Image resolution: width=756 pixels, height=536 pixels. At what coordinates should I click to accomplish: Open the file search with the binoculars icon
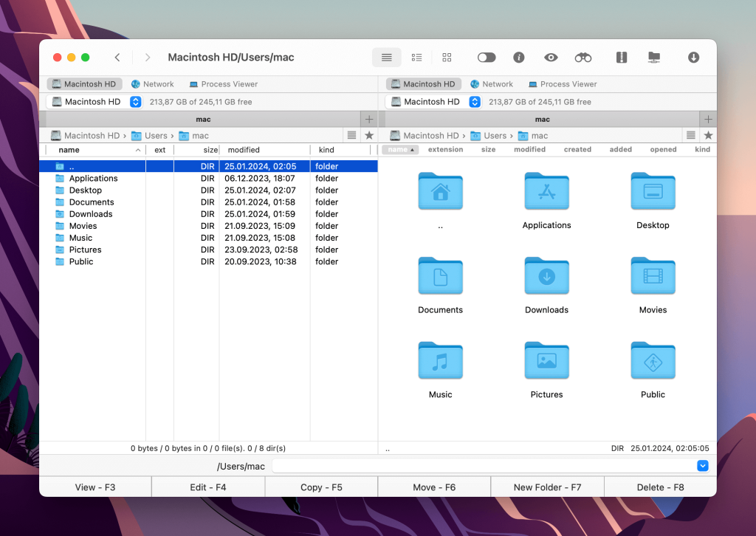(x=583, y=57)
